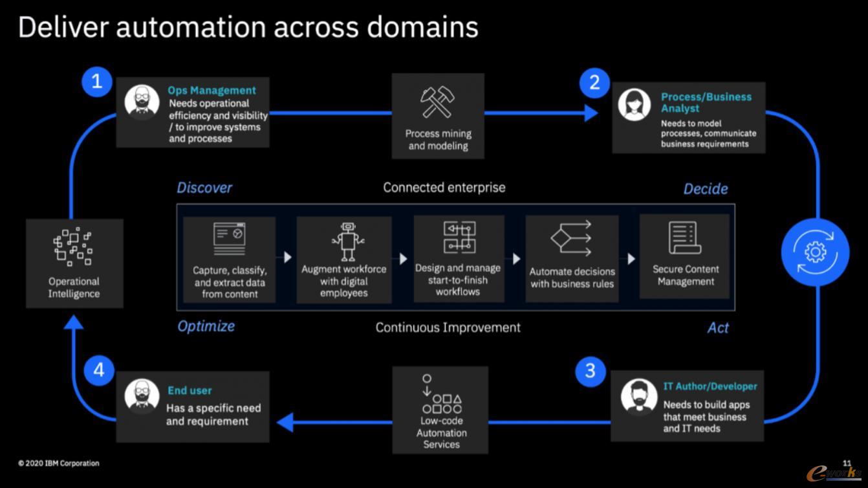The height and width of the screenshot is (488, 868).
Task: Click the "Continuous Improvement" text
Action: [448, 327]
